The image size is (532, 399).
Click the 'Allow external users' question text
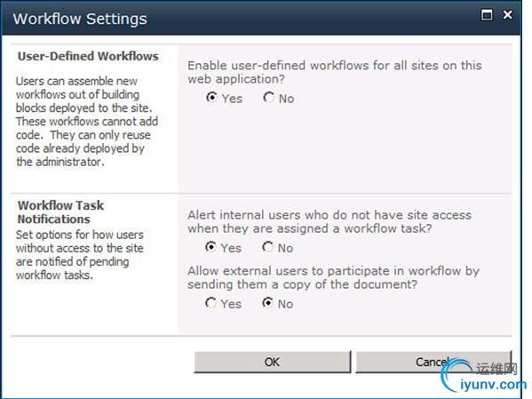click(x=333, y=277)
